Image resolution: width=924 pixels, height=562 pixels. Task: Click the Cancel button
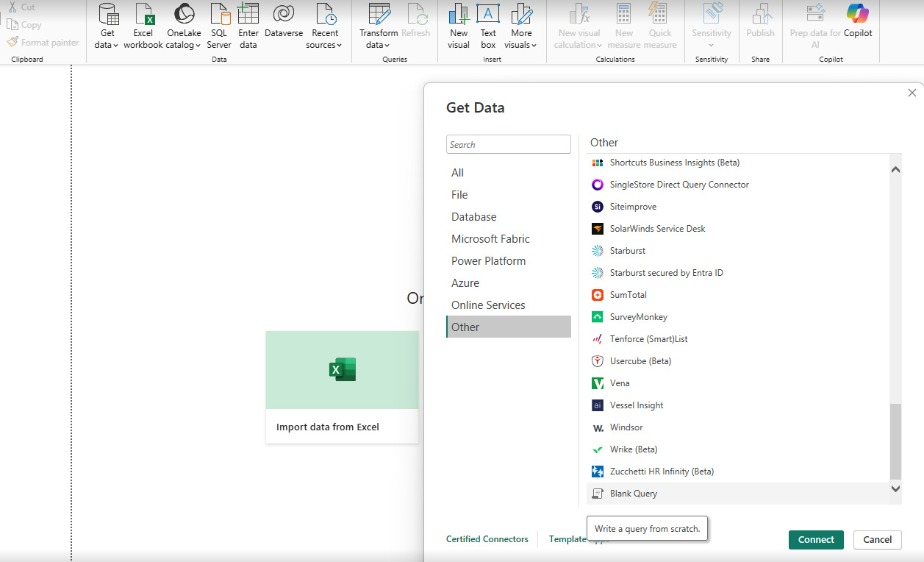click(x=878, y=540)
